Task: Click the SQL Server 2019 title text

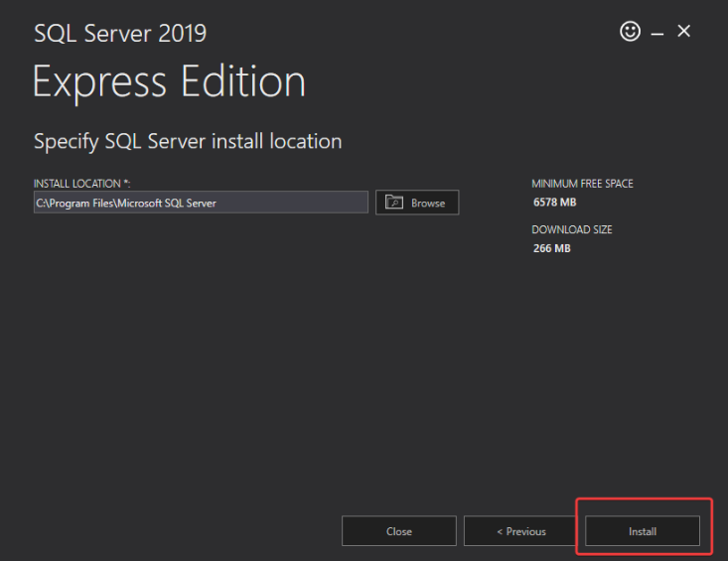Action: coord(120,34)
